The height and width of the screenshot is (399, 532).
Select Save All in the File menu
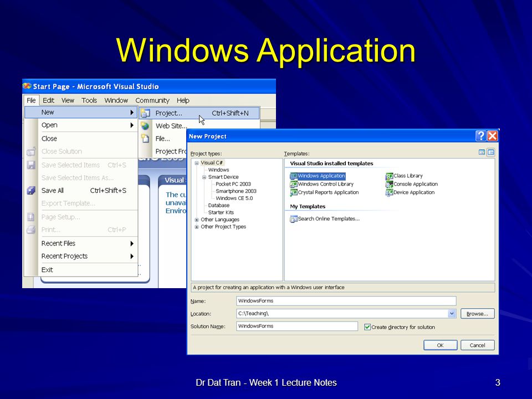point(81,191)
